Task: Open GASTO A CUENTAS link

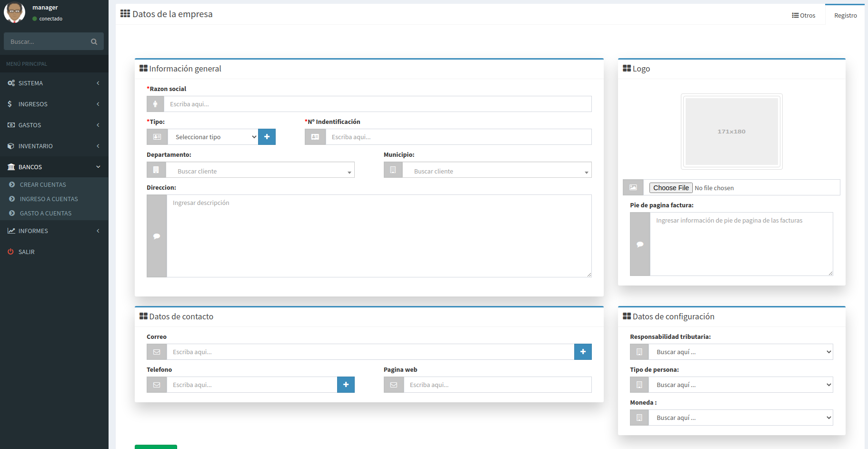Action: click(45, 213)
